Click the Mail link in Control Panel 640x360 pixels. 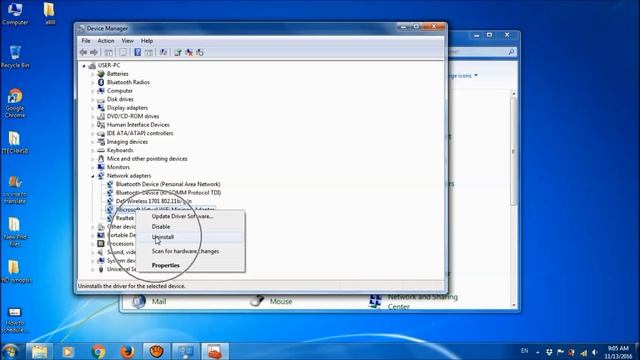click(x=159, y=301)
